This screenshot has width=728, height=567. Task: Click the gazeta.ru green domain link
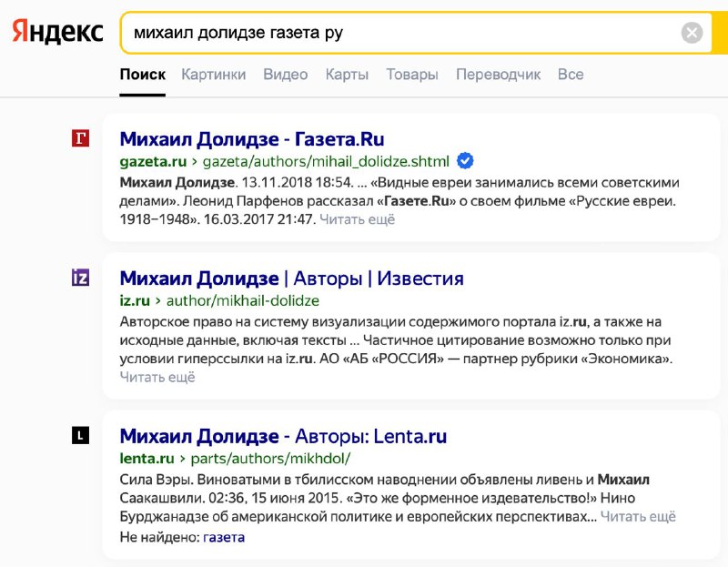point(153,161)
